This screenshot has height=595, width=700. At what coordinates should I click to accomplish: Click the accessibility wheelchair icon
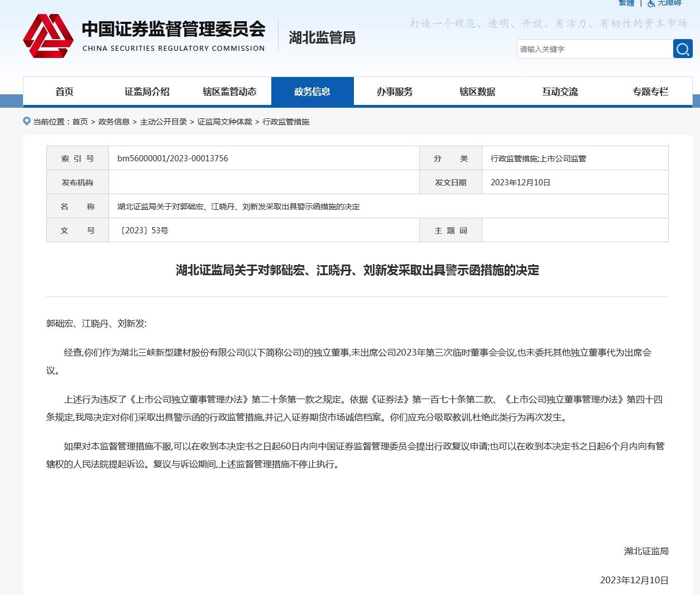(x=651, y=3)
